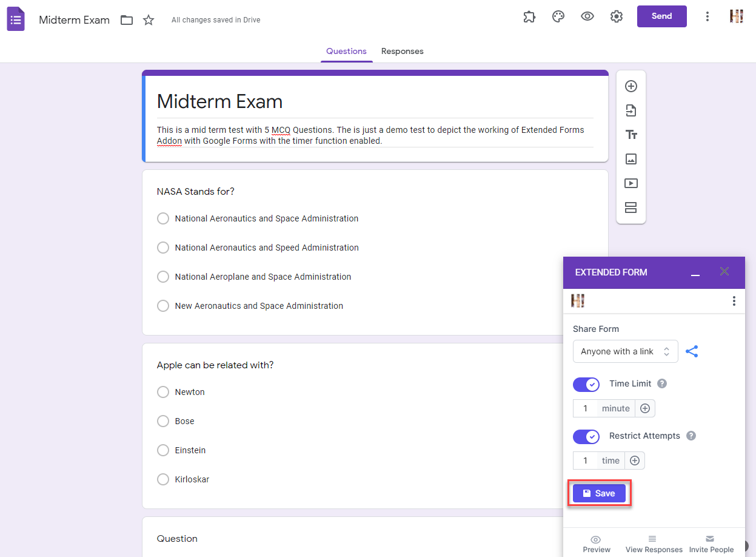756x557 pixels.
Task: Increase the time limit with the plus stepper
Action: (x=644, y=408)
